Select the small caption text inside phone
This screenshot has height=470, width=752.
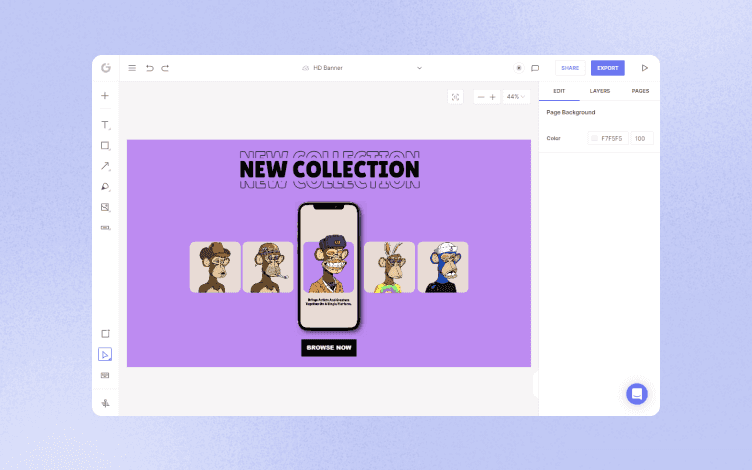point(329,302)
